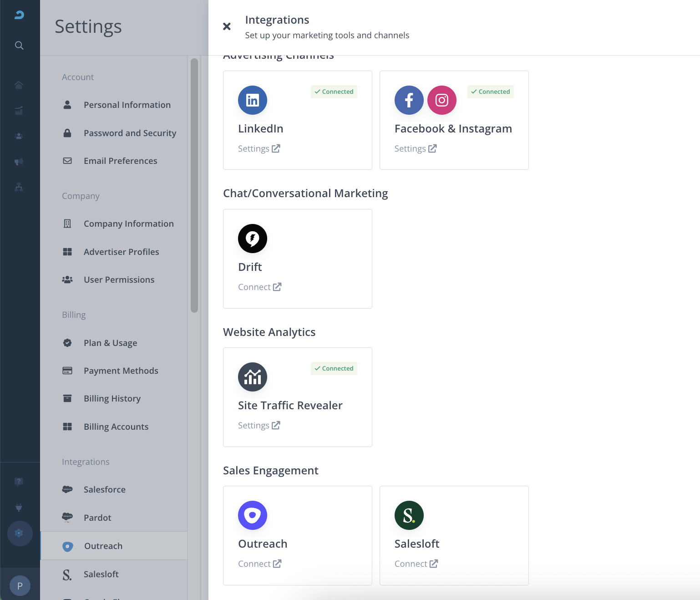700x600 pixels.
Task: Select Salesforce under Integrations
Action: [x=104, y=490]
